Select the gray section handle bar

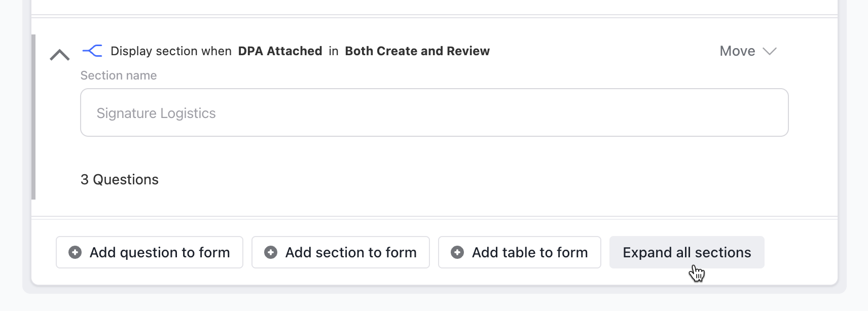(33, 117)
